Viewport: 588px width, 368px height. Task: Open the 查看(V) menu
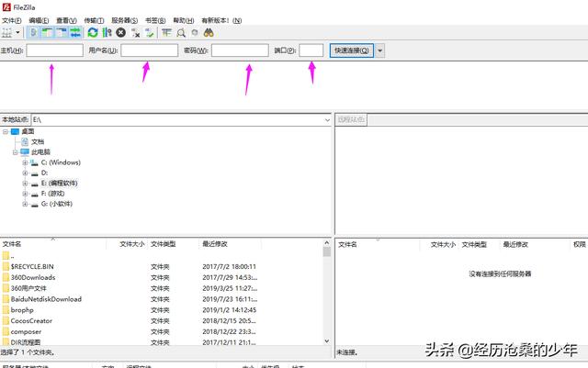pos(66,20)
